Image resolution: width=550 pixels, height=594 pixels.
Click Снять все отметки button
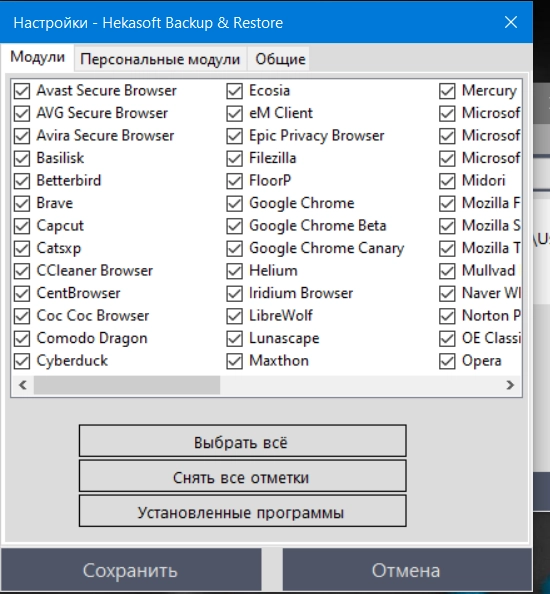[x=242, y=476]
